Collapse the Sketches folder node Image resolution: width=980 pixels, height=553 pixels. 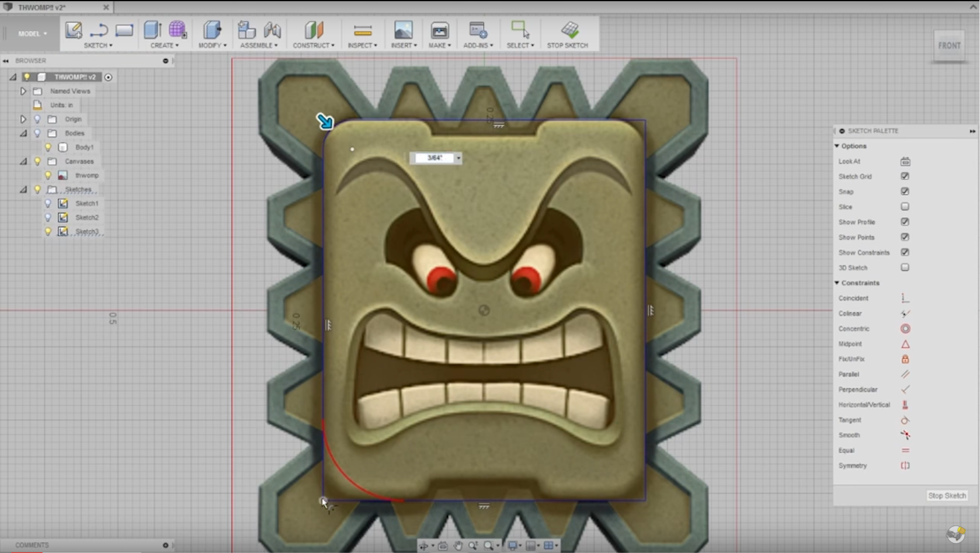click(x=23, y=189)
